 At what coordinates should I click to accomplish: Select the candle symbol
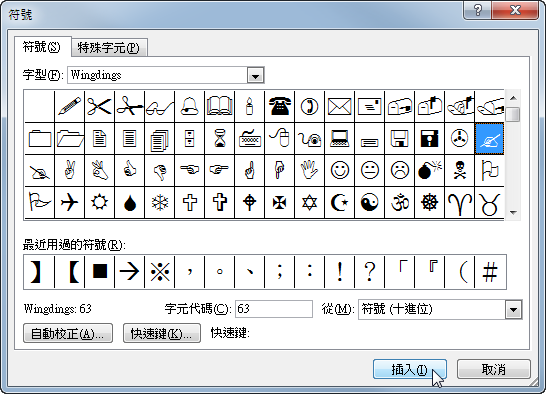click(249, 106)
